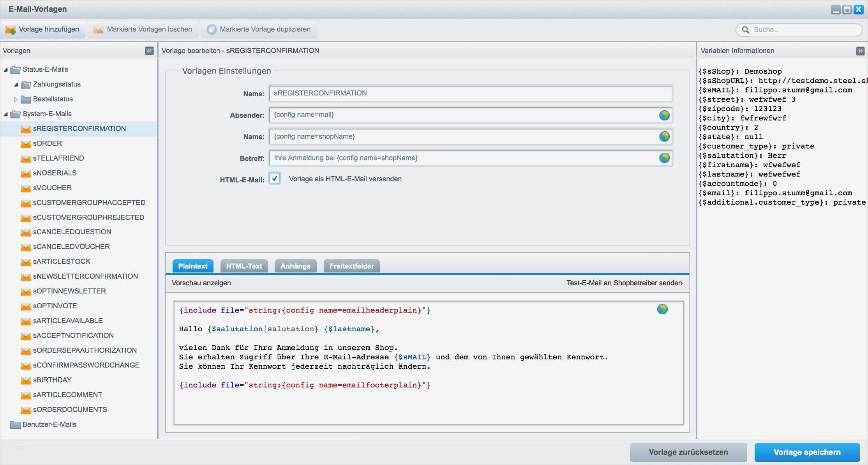Click the Vorlage hinzufügen envelope icon
This screenshot has height=465, width=868.
tap(10, 30)
